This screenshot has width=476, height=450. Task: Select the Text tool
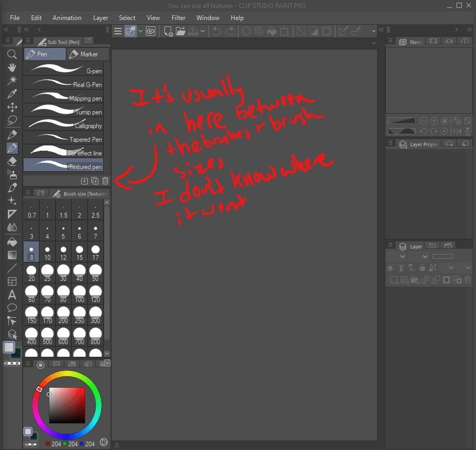click(x=12, y=294)
